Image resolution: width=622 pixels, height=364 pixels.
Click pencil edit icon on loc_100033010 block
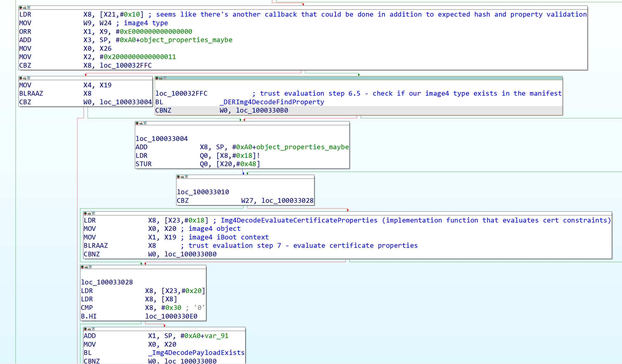(x=182, y=177)
